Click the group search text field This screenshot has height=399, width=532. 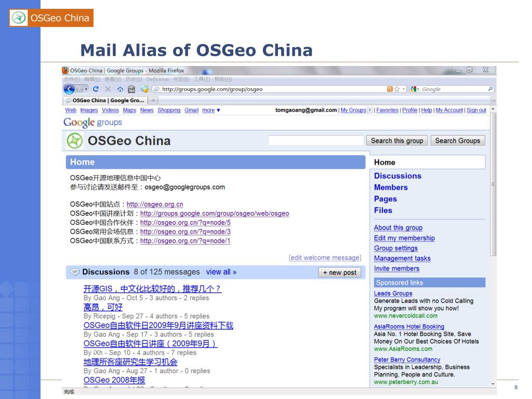tap(316, 140)
